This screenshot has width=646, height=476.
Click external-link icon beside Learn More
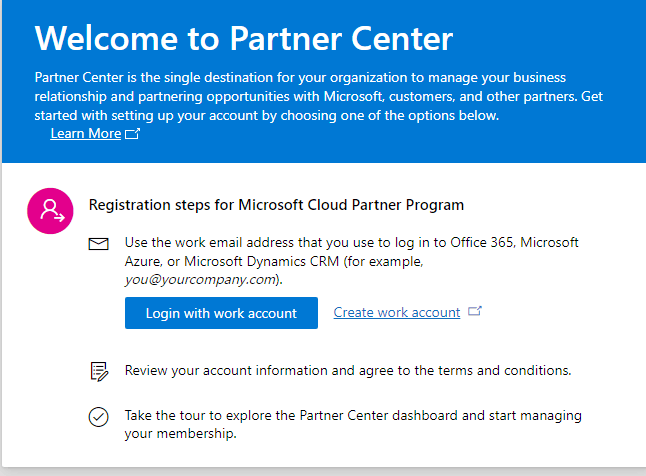click(x=133, y=134)
